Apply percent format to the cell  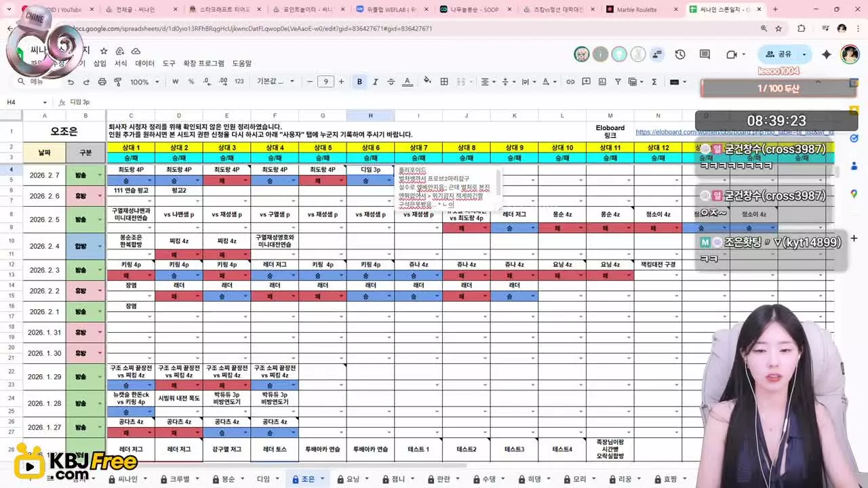[x=191, y=82]
